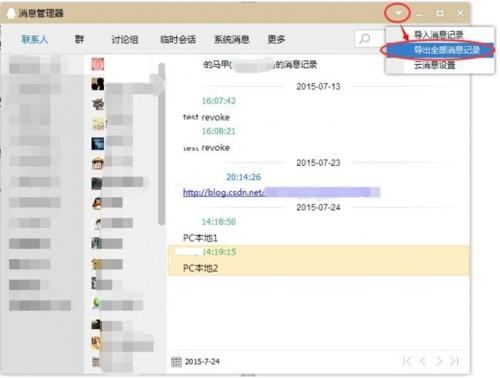The image size is (500, 378).
Task: Go to next page of messages
Action: 439,361
